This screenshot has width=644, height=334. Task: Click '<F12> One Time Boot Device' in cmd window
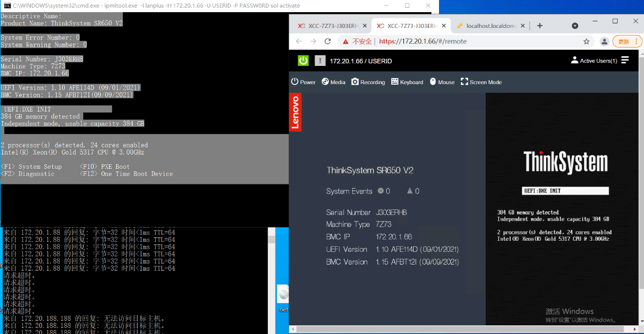[126, 174]
